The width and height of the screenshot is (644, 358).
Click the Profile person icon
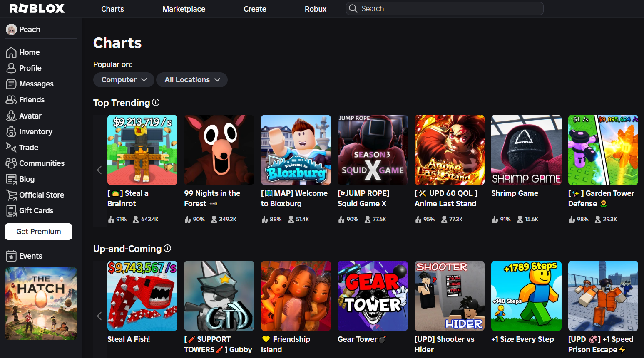coord(11,68)
